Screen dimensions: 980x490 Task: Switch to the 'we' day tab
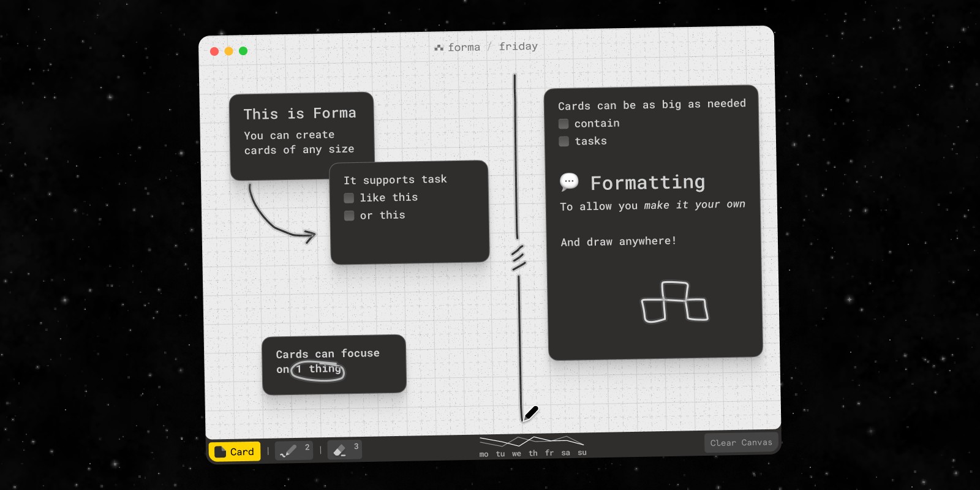(516, 454)
